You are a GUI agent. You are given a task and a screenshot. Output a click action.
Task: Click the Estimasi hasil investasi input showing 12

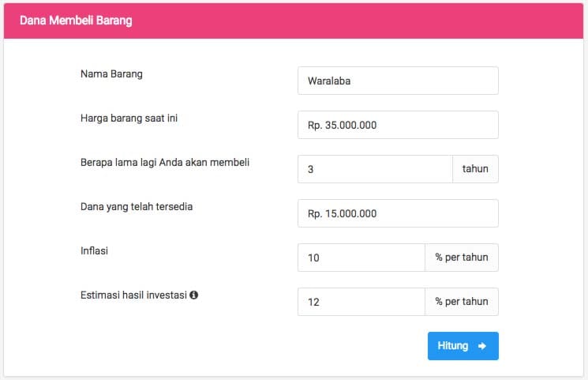[x=361, y=302]
